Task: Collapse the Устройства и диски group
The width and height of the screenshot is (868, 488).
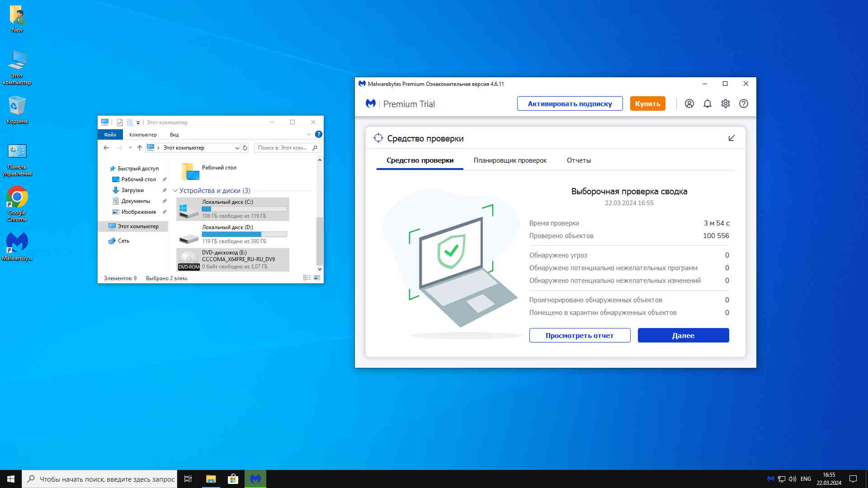Action: tap(175, 191)
